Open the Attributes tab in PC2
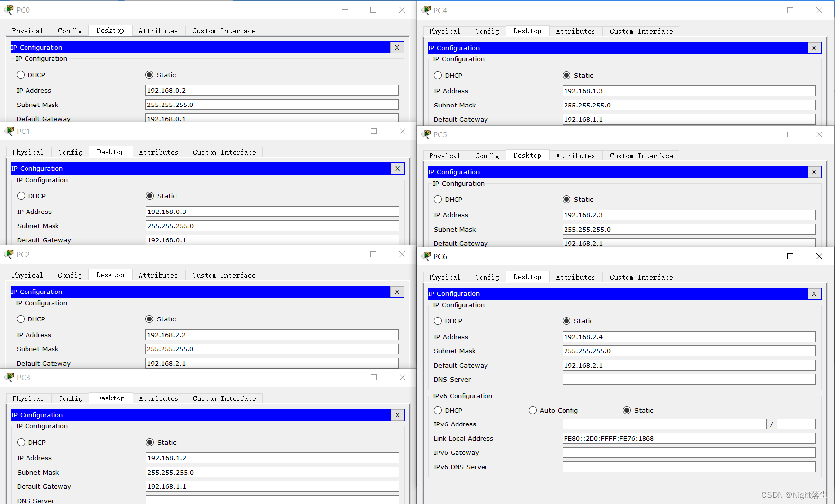The width and height of the screenshot is (835, 504). pyautogui.click(x=158, y=275)
